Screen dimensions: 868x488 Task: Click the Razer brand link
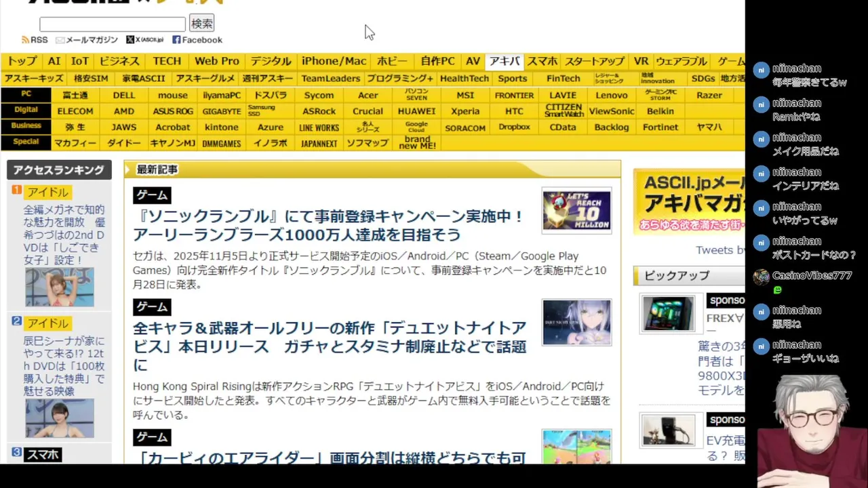point(709,96)
